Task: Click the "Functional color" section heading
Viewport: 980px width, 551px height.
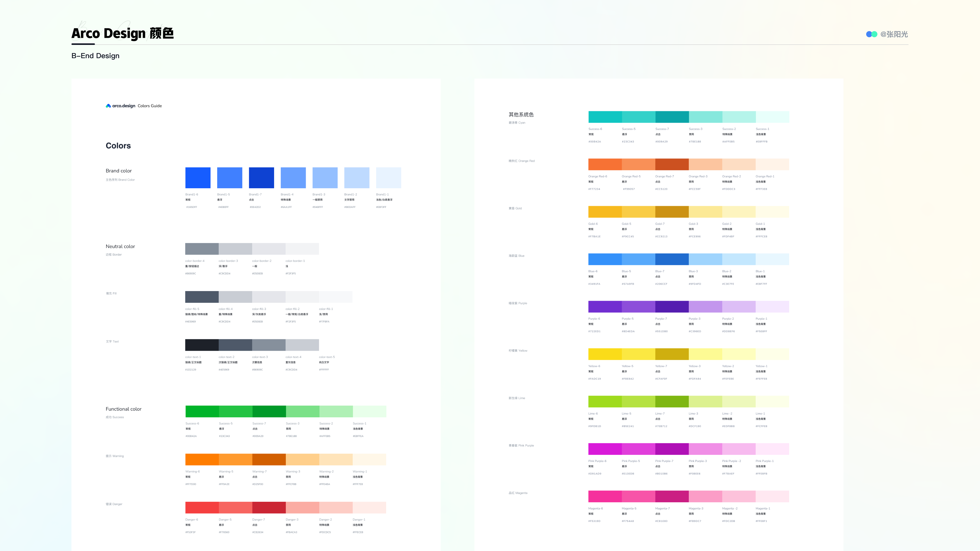Action: point(124,409)
